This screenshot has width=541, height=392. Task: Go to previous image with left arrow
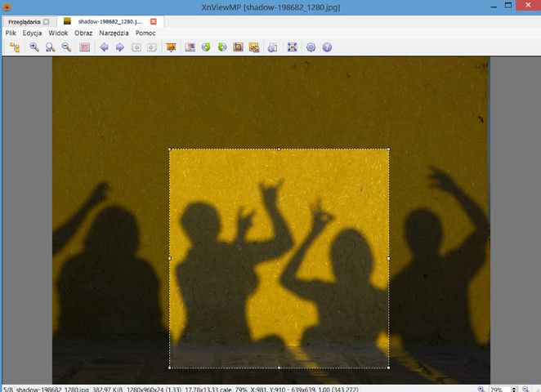point(104,47)
